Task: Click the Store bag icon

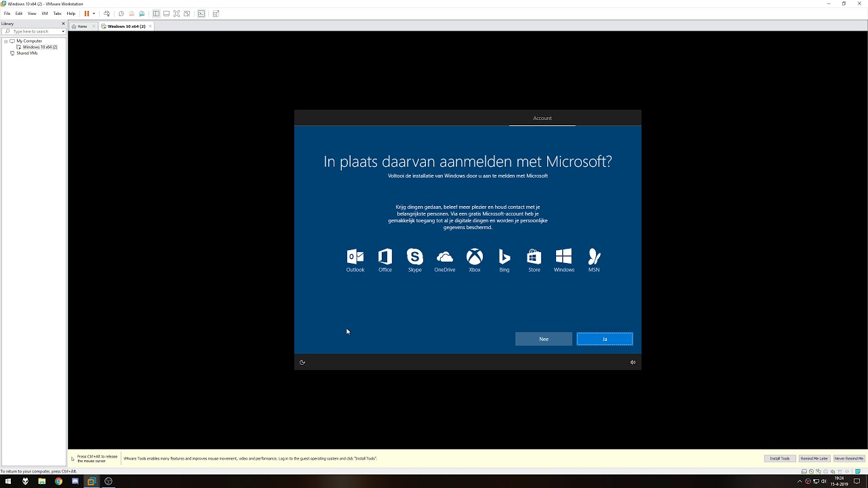Action: (534, 257)
